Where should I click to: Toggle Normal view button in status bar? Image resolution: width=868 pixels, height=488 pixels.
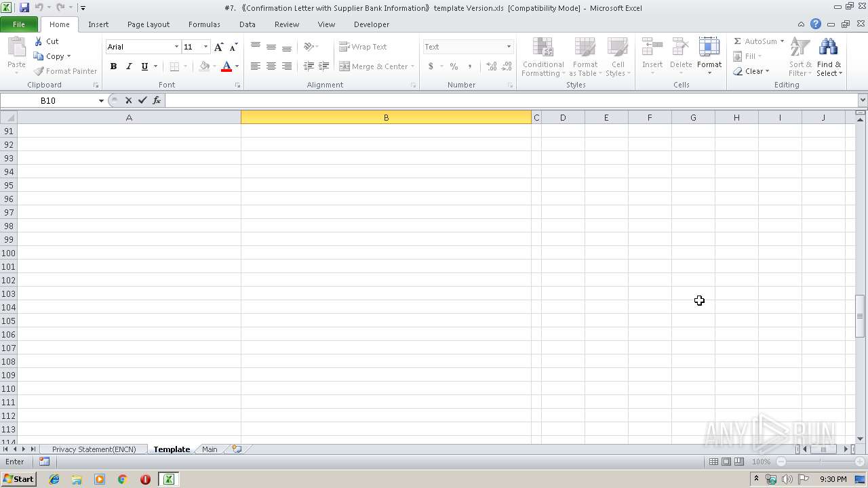[713, 462]
